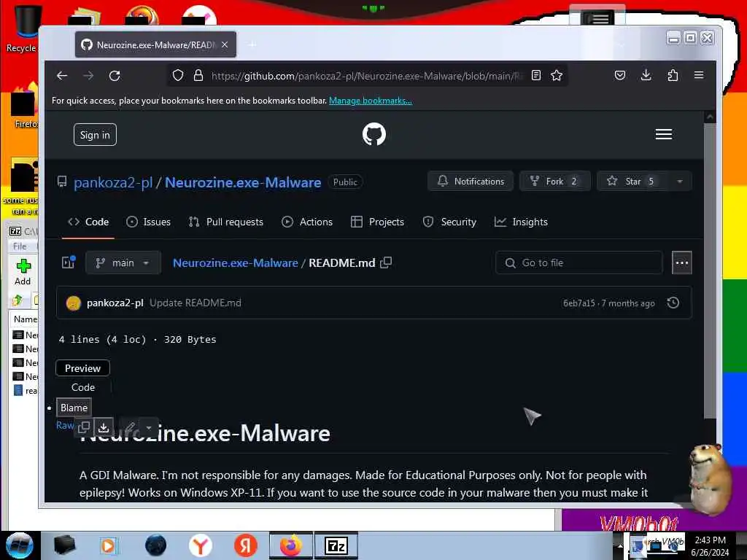Open Yandex browser Y icon in taskbar
The height and width of the screenshot is (560, 747).
pyautogui.click(x=200, y=545)
